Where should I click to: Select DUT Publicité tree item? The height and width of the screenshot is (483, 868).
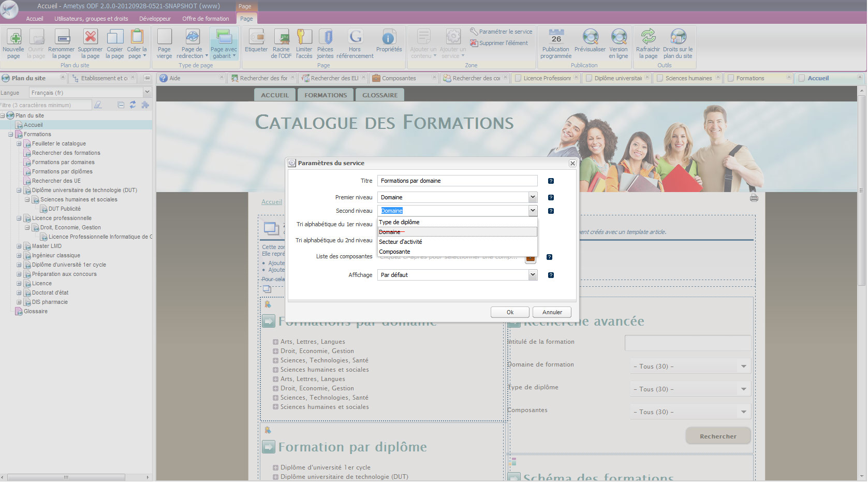[65, 209]
